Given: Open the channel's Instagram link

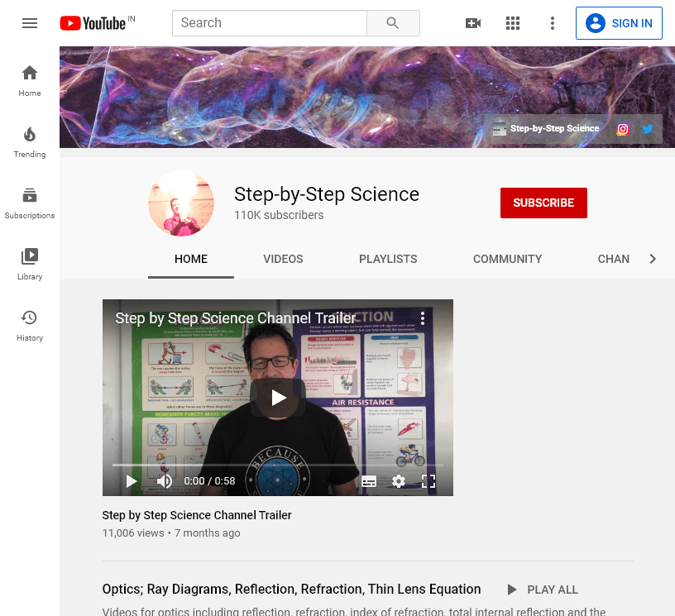Looking at the screenshot, I should [623, 129].
